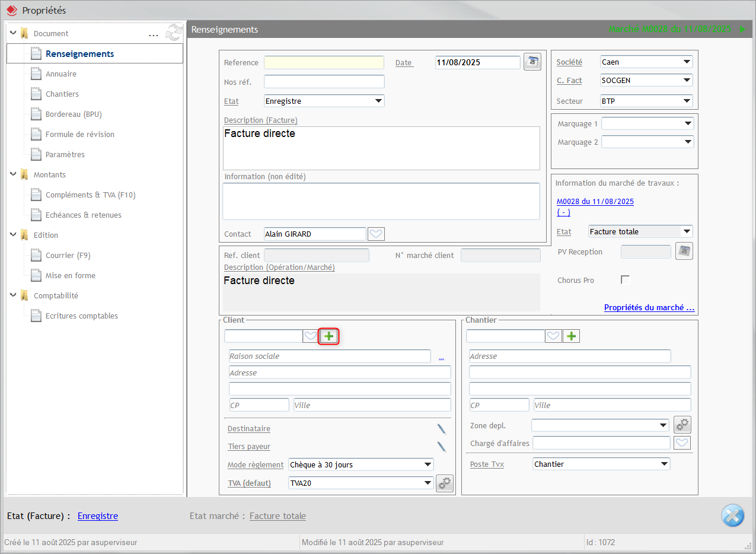Click the pencil icon beside Tiers payeur
This screenshot has height=554, width=756.
pyautogui.click(x=441, y=447)
